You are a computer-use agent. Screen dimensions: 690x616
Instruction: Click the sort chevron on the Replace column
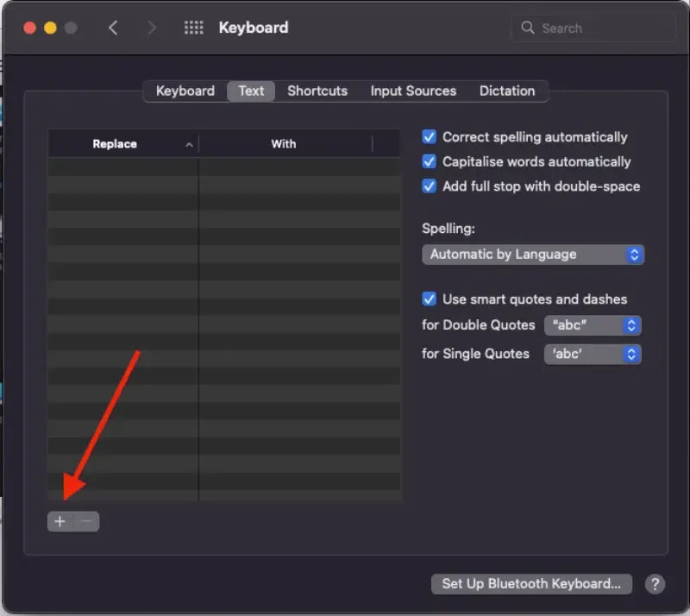(x=189, y=143)
